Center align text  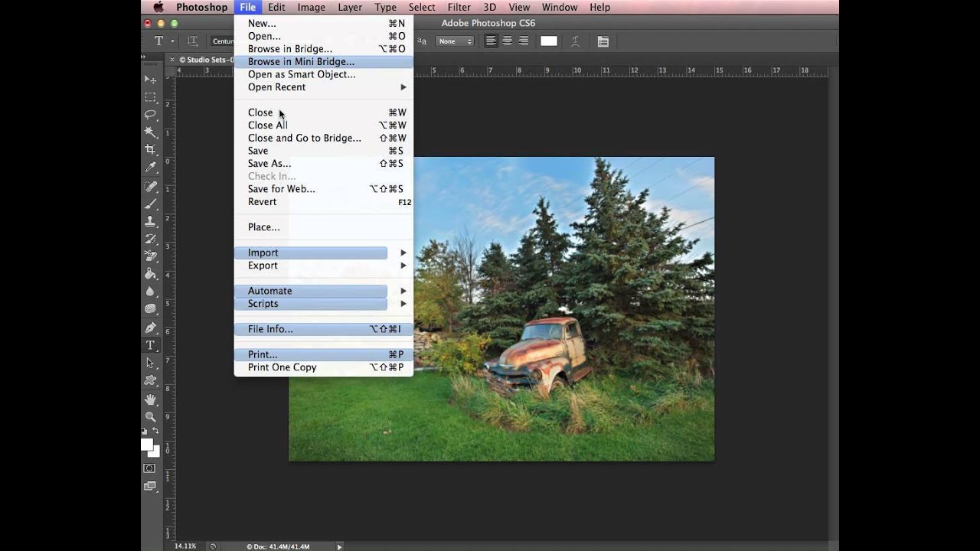click(507, 41)
